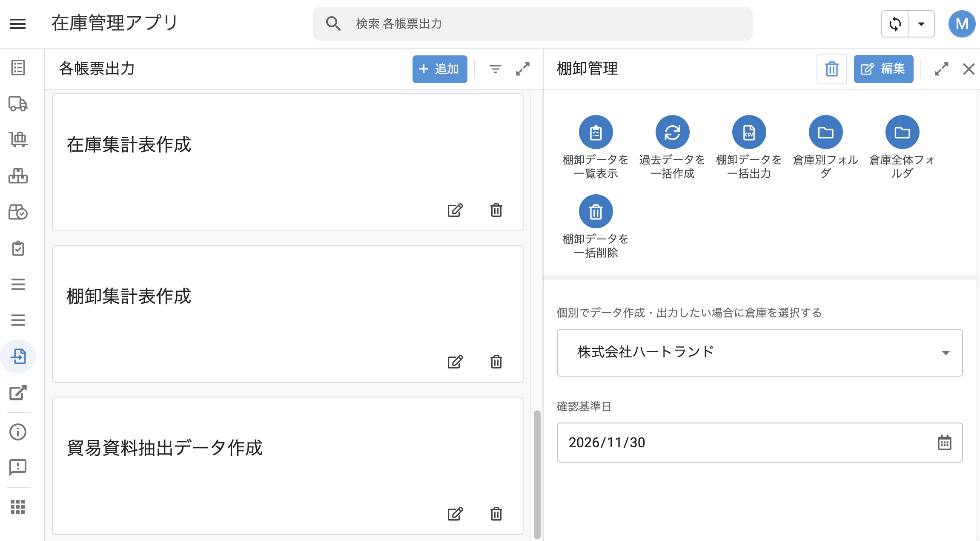Open the box with checkmark sidebar view
Screen dimensions: 980x541
(x=18, y=212)
